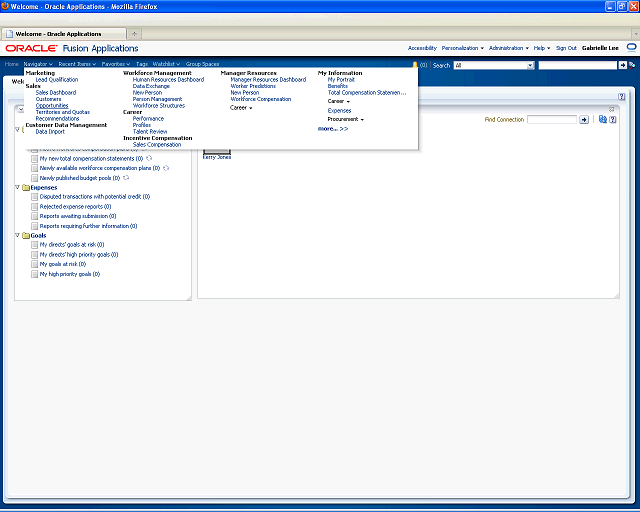Select Manager Resources Dashboard entry

(x=268, y=80)
